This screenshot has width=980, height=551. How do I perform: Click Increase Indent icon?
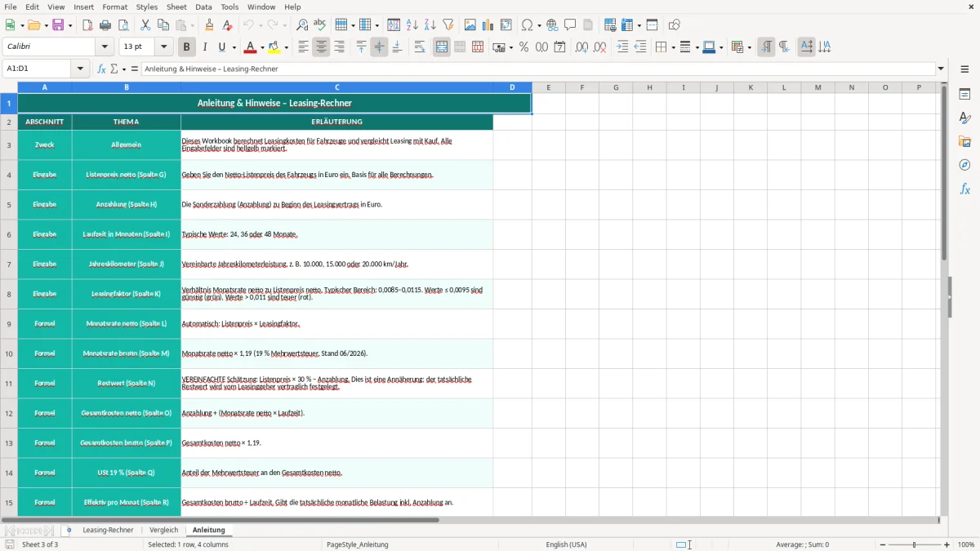click(622, 47)
